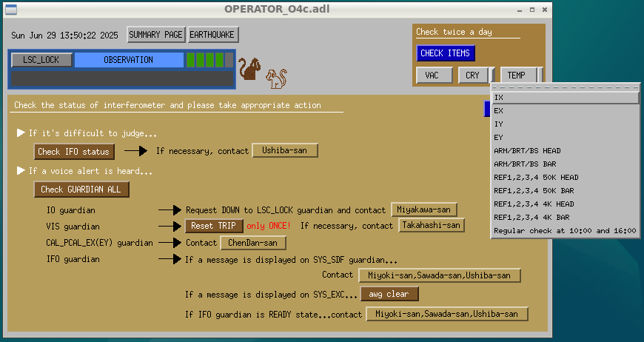
Task: Click the LSC_LOCK guardian button
Action: 41,60
